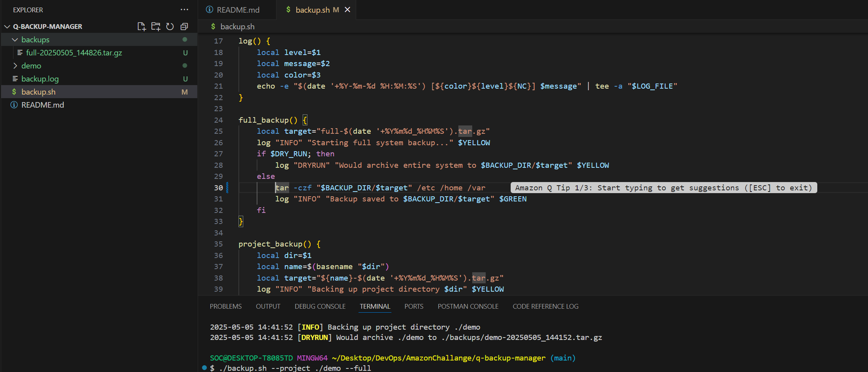Click the closing brace on line 33
868x372 pixels.
[240, 222]
